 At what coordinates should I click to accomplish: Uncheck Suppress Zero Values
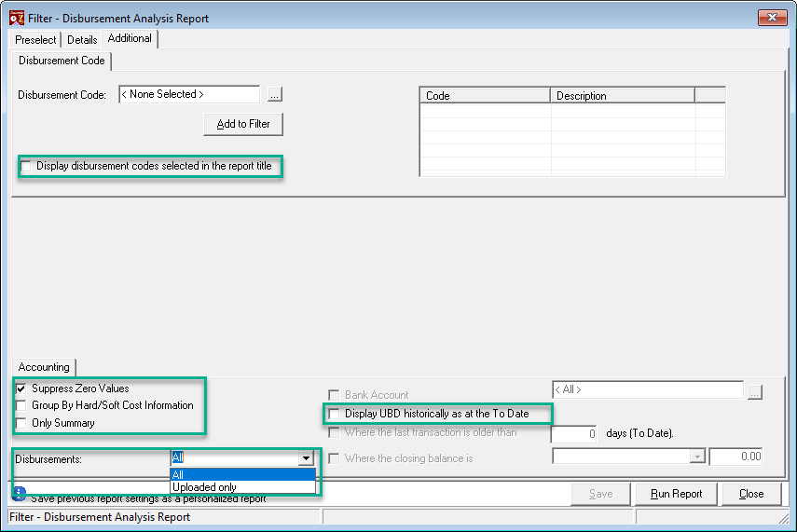(21, 389)
